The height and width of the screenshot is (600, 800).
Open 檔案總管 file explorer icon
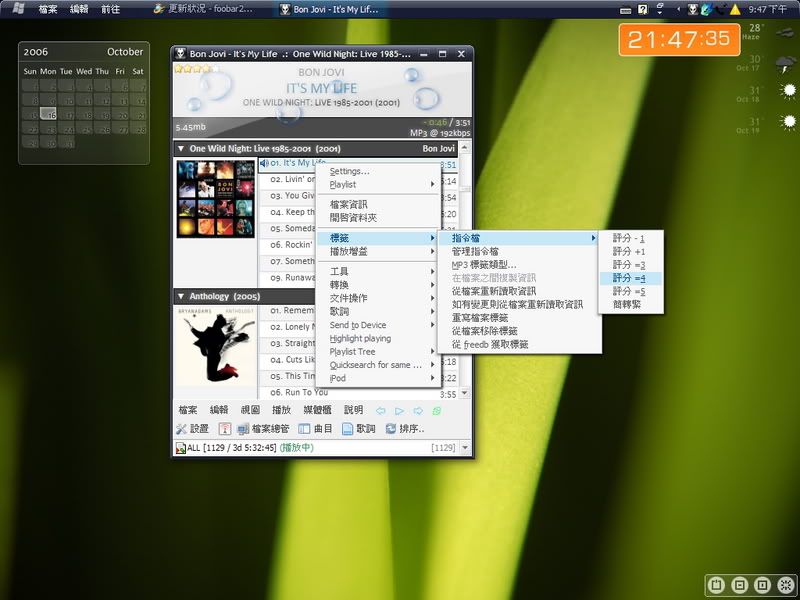[x=243, y=429]
